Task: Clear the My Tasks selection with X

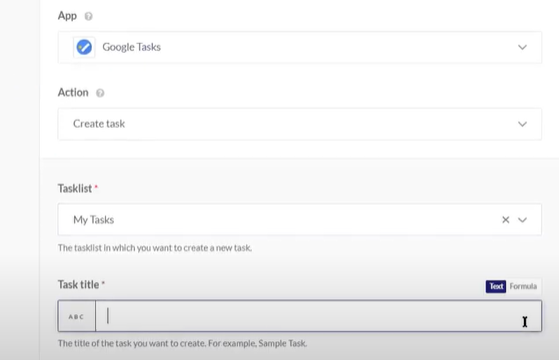Action: (x=506, y=220)
